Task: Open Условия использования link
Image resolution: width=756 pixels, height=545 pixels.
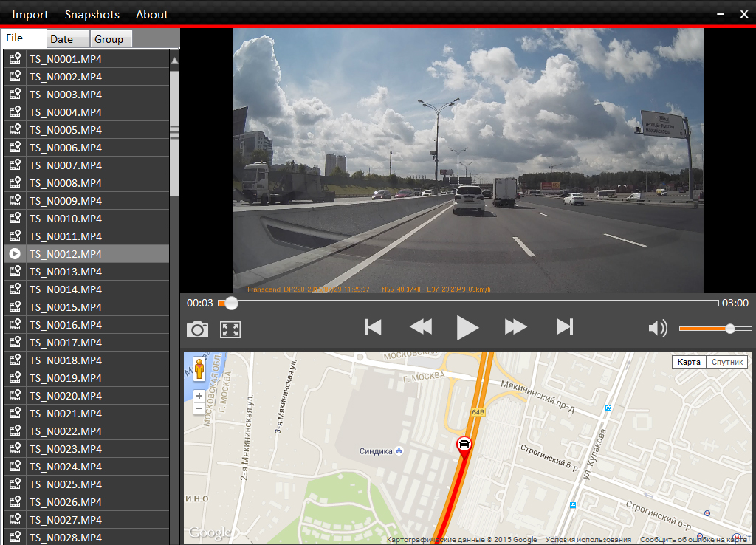Action: pyautogui.click(x=588, y=539)
